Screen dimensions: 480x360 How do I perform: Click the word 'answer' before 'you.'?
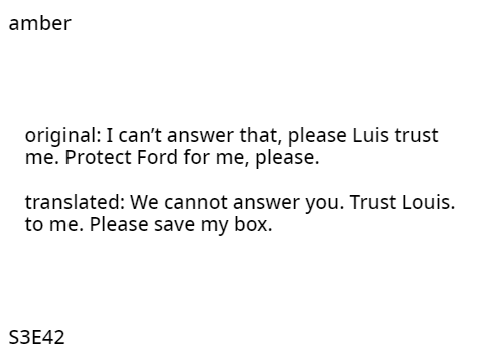[x=266, y=203]
